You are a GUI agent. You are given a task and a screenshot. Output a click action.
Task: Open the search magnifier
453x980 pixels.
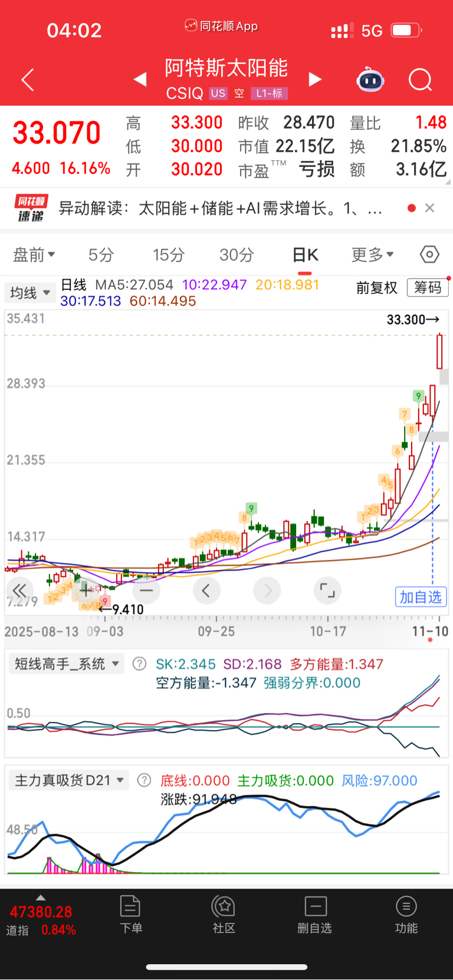(x=421, y=80)
